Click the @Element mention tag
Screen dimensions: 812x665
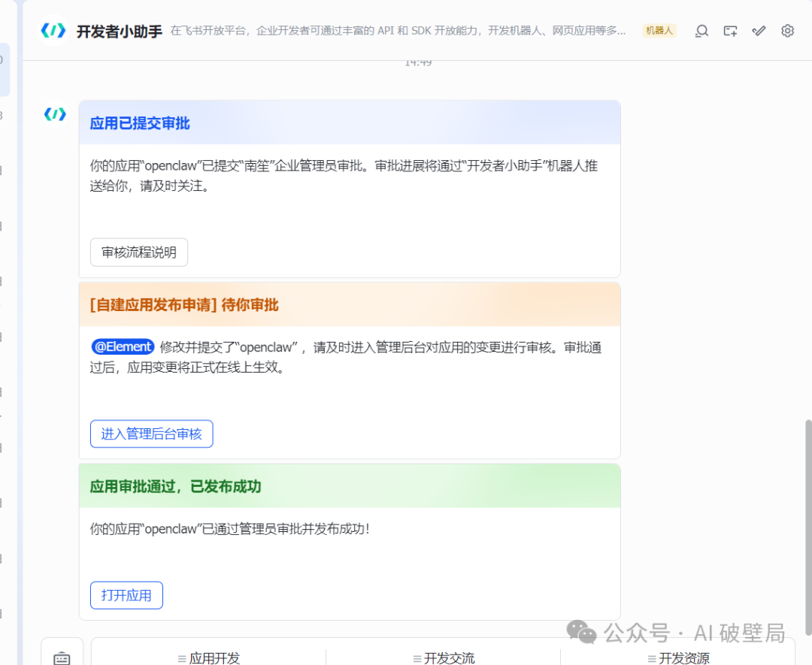coord(123,346)
